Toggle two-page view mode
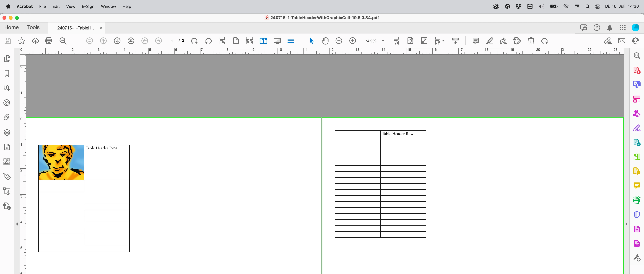 [263, 41]
